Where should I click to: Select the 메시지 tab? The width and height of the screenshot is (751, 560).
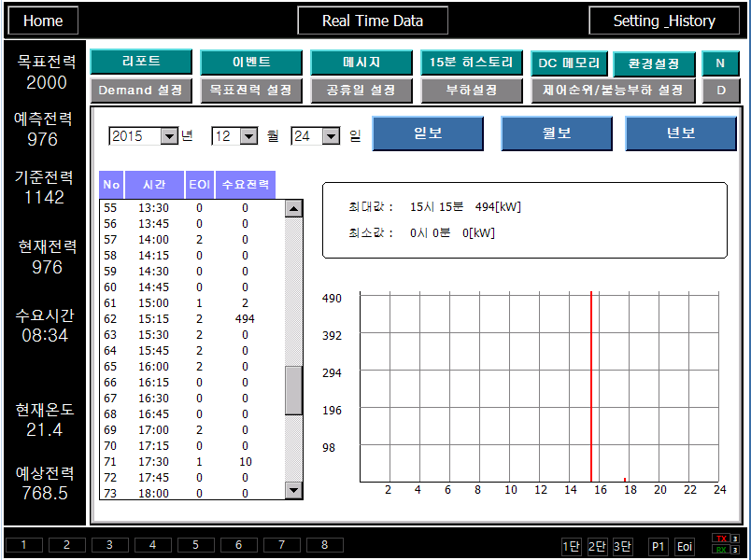[x=361, y=62]
